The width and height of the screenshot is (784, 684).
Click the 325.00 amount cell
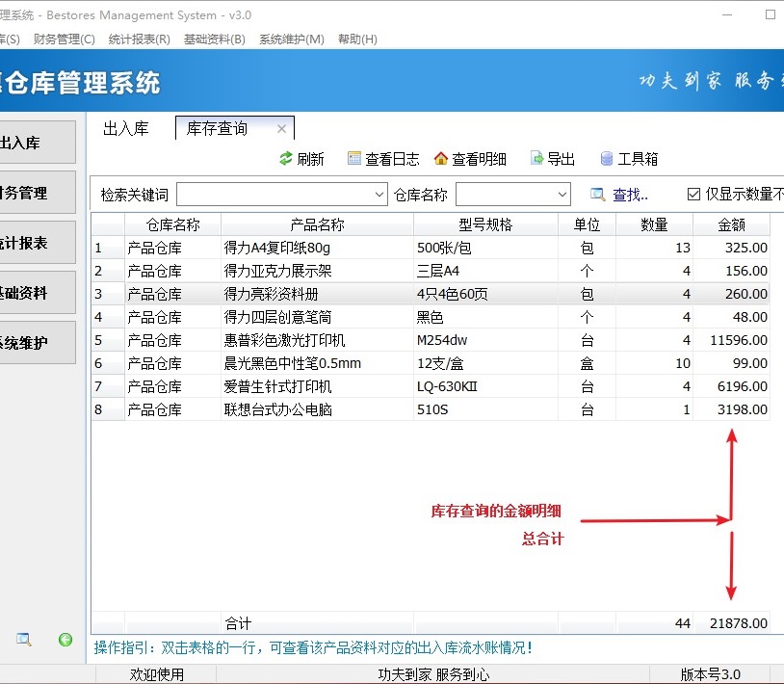tap(731, 248)
